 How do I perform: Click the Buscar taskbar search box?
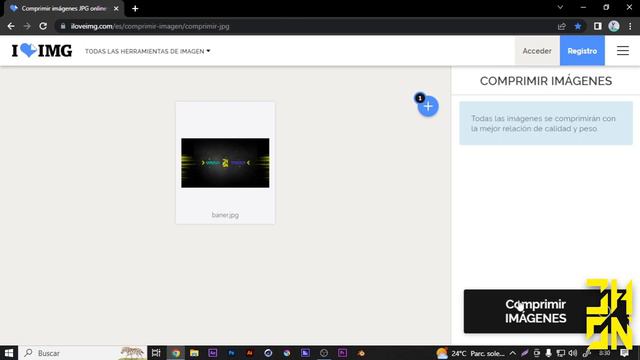point(82,353)
